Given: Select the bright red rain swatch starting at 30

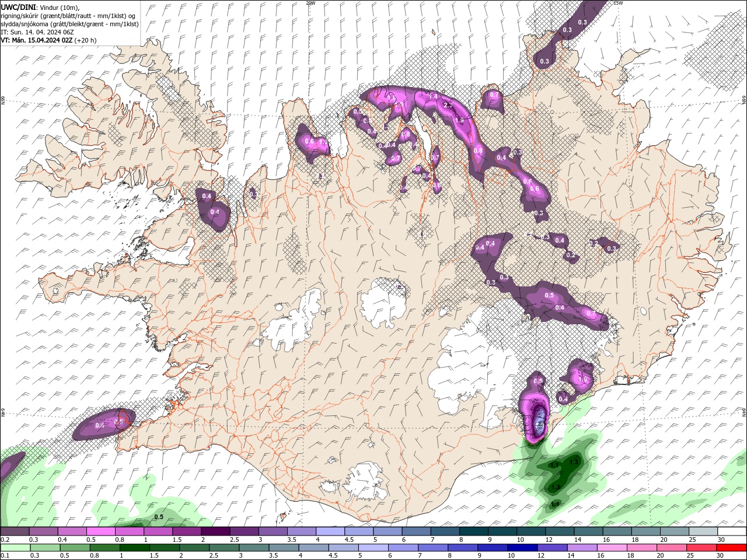Looking at the screenshot, I should (731, 548).
